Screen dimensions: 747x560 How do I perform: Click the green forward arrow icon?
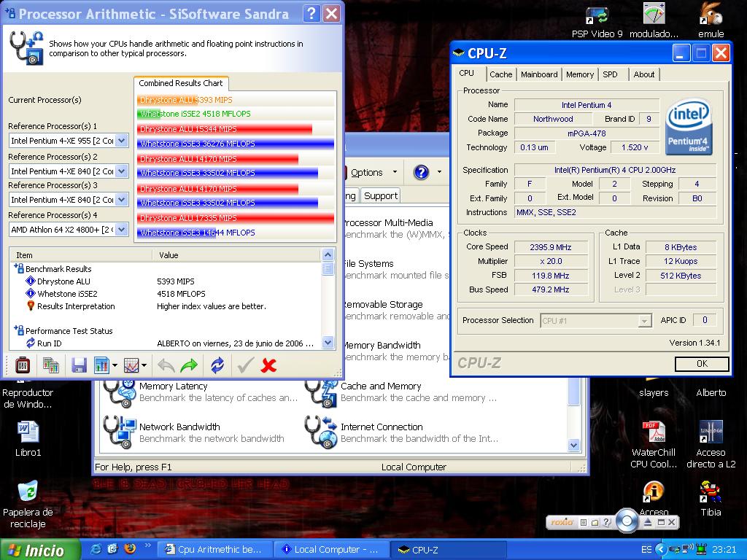[x=189, y=365]
